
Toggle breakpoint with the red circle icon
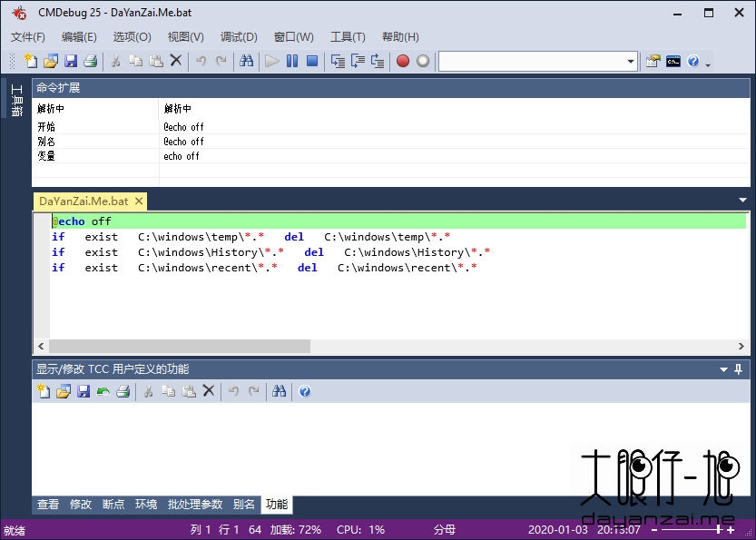pos(403,61)
